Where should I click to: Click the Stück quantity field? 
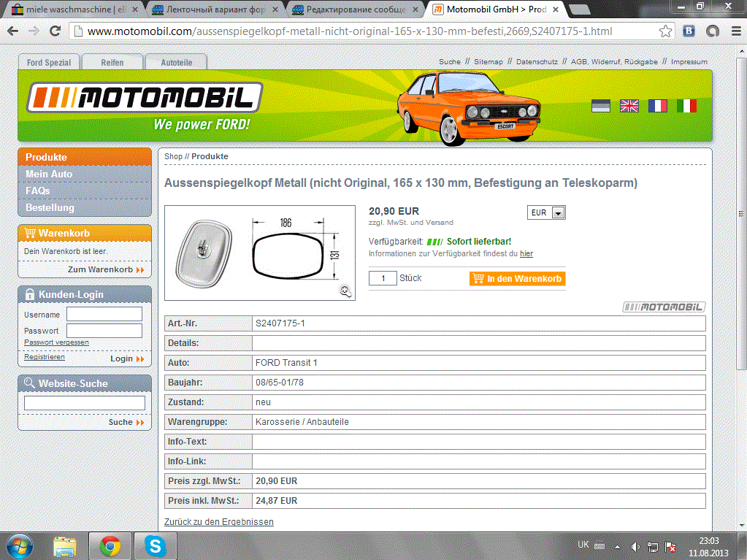click(x=383, y=278)
